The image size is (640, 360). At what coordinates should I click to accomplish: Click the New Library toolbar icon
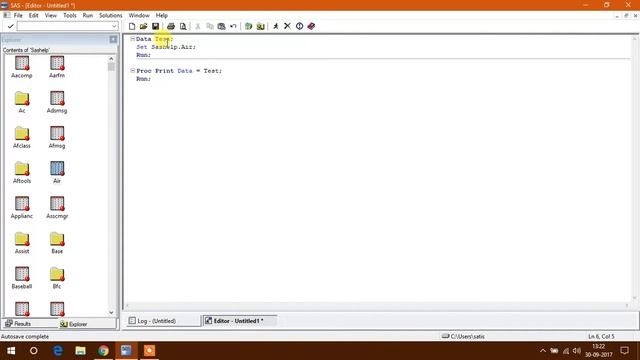[x=248, y=26]
